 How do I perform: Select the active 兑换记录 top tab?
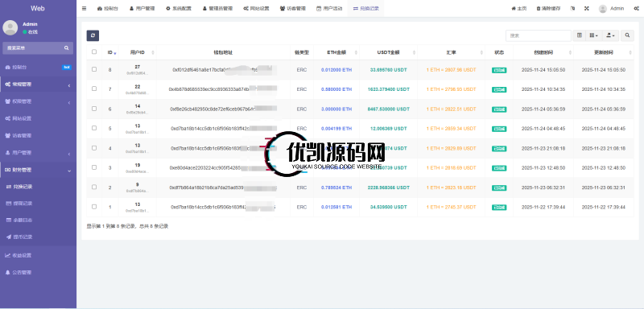click(x=366, y=9)
